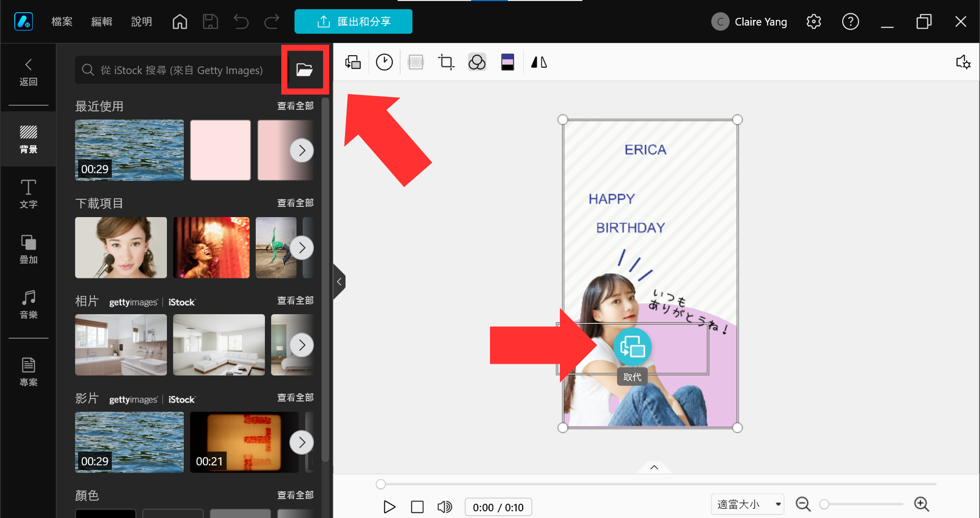Click the Flip horizontal icon

pos(539,62)
